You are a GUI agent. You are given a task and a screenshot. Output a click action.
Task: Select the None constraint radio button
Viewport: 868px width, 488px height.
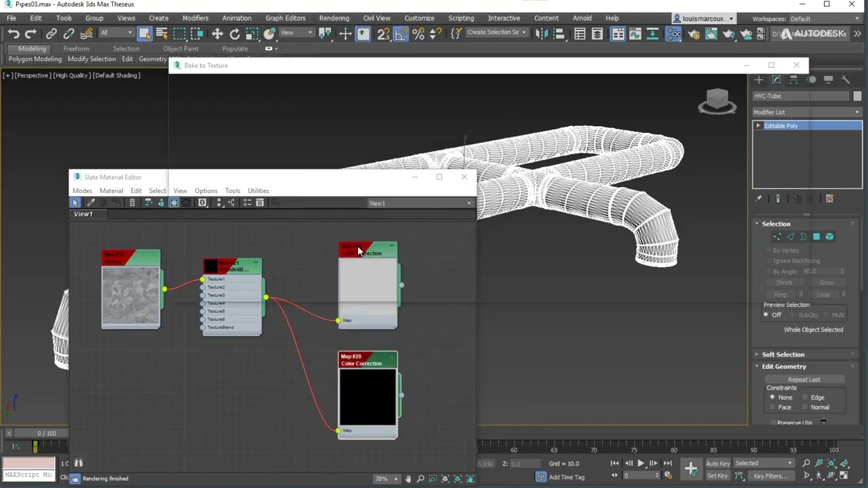tap(772, 397)
